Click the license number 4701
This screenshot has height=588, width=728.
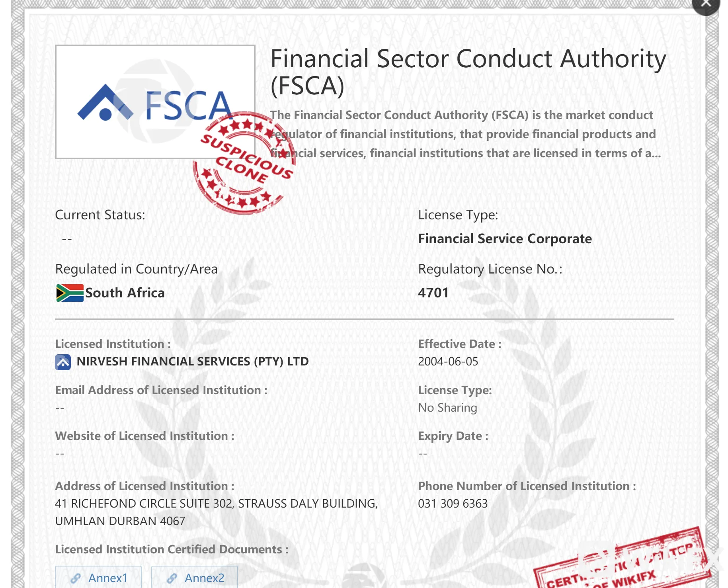[x=433, y=293]
